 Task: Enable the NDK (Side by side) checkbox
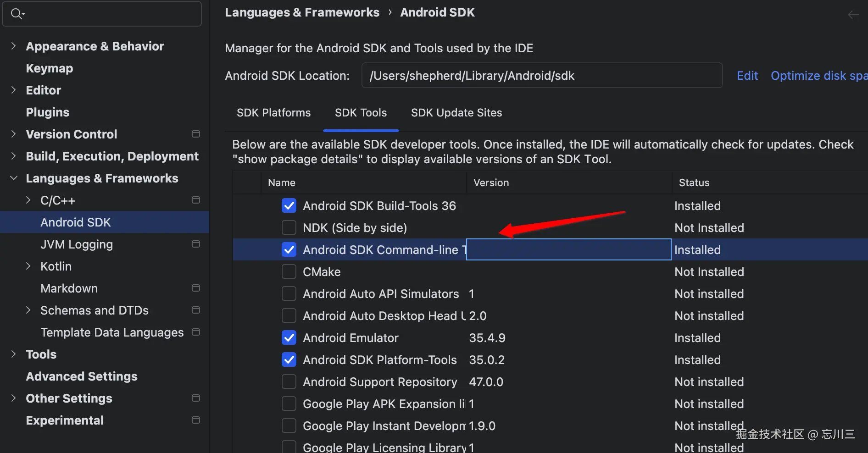pos(289,227)
